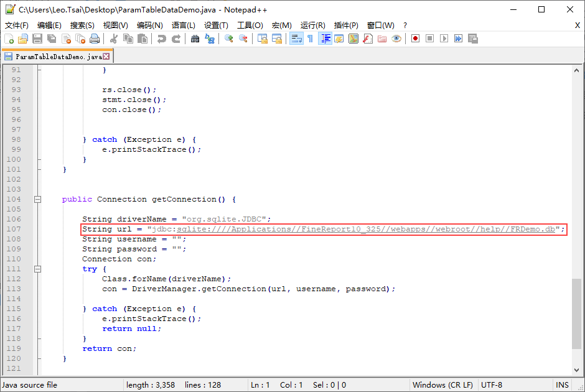Close all documents via toolbar
Image resolution: width=585 pixels, height=392 pixels.
pos(80,39)
